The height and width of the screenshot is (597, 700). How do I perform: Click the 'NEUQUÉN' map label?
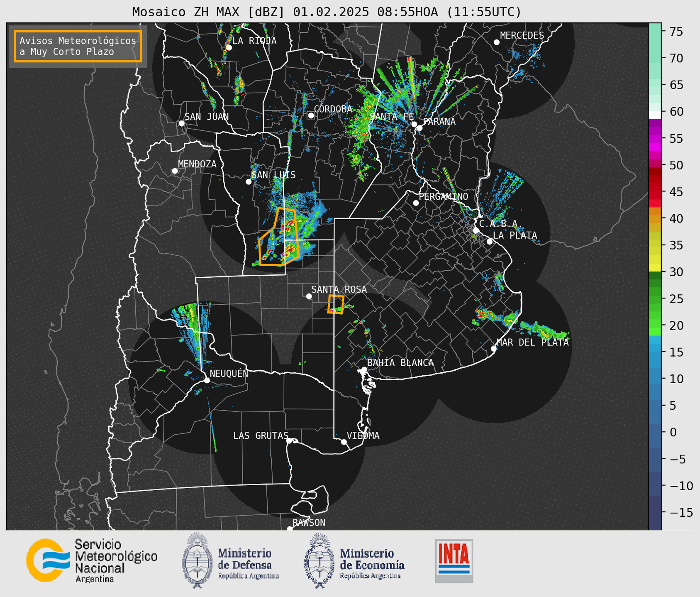coord(229,373)
